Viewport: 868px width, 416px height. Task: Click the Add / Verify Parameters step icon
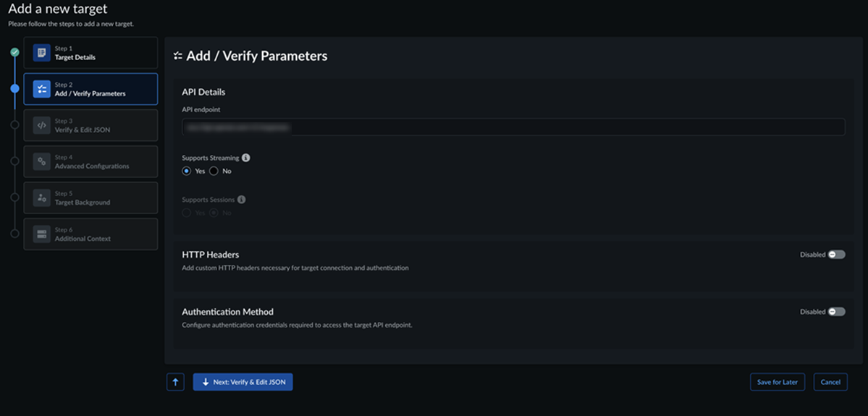[x=42, y=89]
